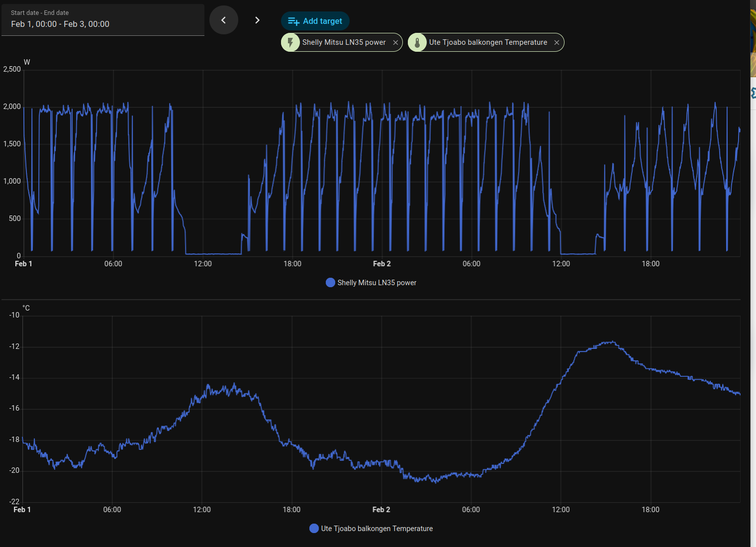Remove the Shelly Mitsu LN35 power target
756x547 pixels.
(395, 43)
